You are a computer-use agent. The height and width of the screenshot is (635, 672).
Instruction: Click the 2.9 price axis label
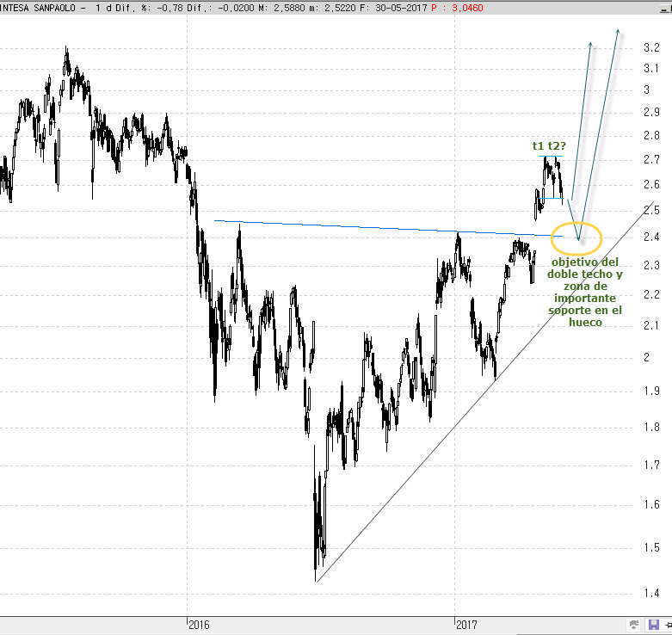pos(651,112)
